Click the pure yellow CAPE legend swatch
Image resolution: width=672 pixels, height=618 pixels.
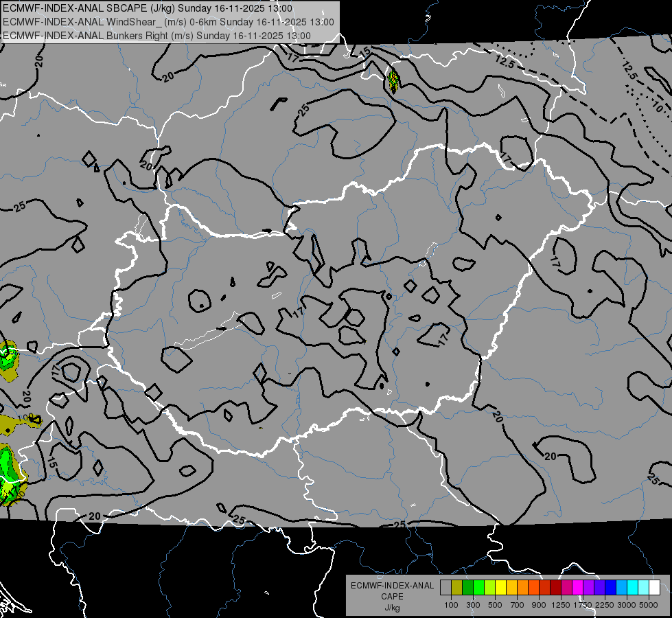tap(501, 588)
